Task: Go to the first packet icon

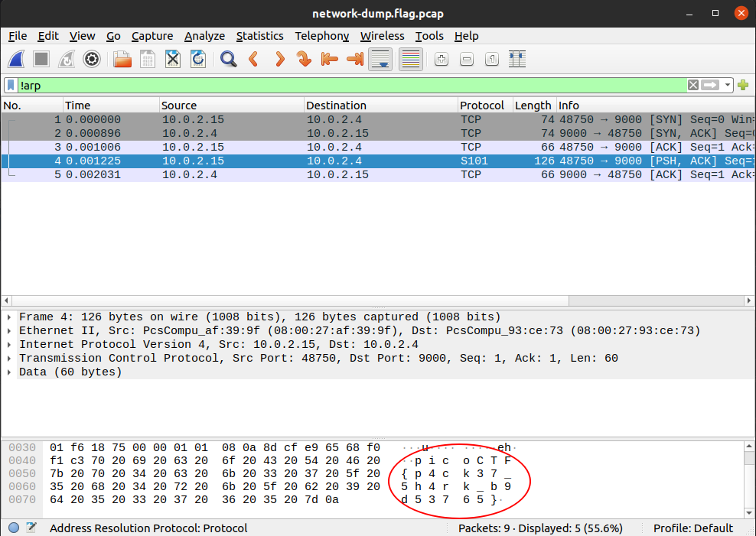Action: pos(330,59)
